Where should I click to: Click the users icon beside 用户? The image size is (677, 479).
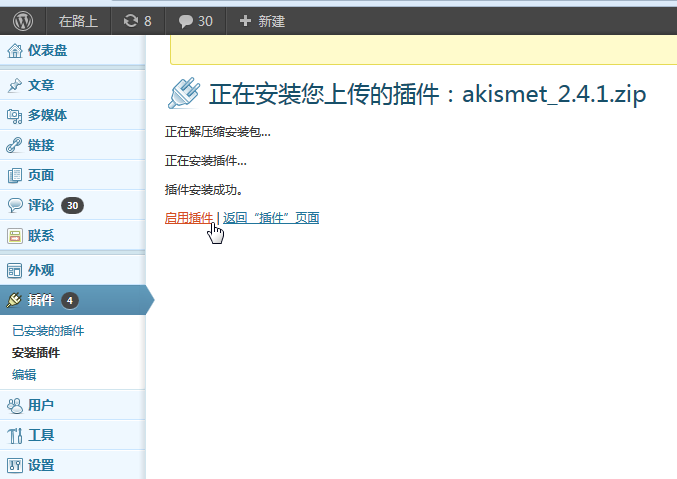point(15,406)
